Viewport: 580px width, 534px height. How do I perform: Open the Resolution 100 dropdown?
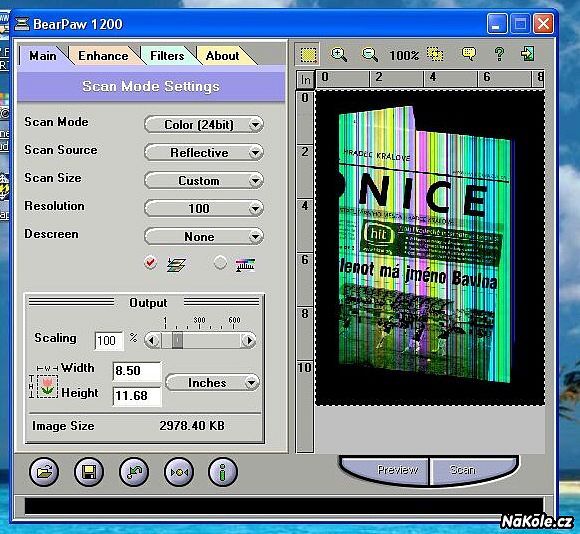coord(204,208)
